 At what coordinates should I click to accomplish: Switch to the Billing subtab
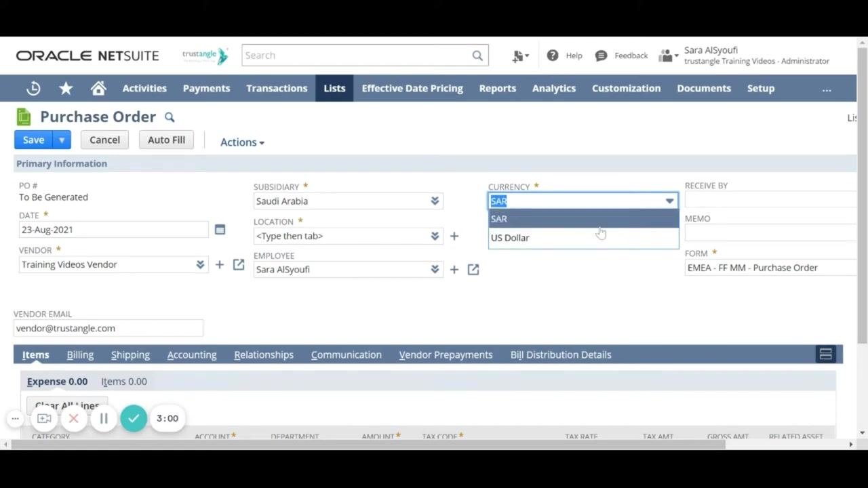click(80, 354)
